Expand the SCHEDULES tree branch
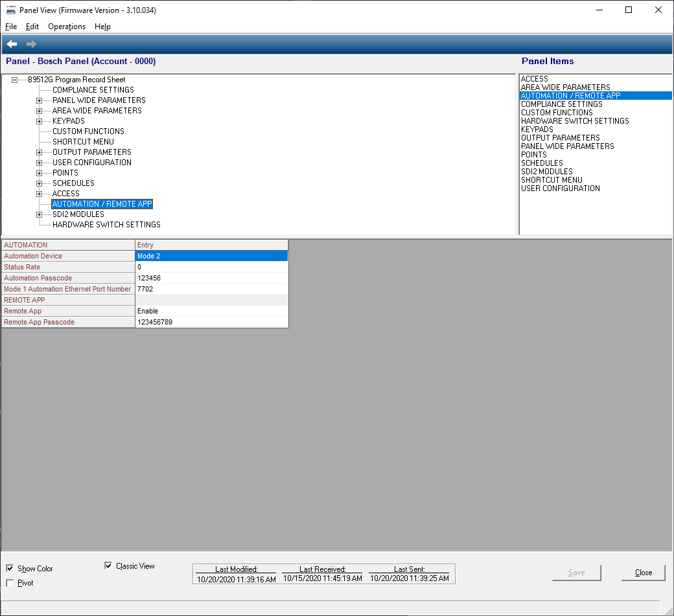This screenshot has height=616, width=674. pyautogui.click(x=38, y=183)
